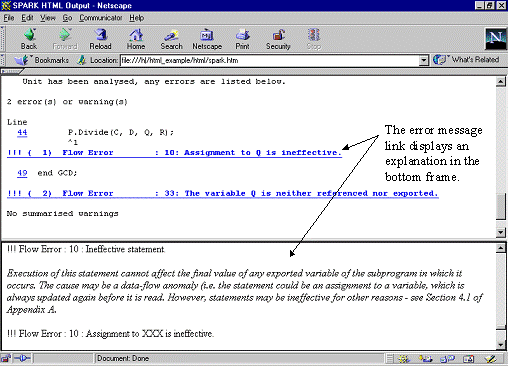The image size is (508, 366).
Task: Click the security lock icon in status bar
Action: pos(6,358)
